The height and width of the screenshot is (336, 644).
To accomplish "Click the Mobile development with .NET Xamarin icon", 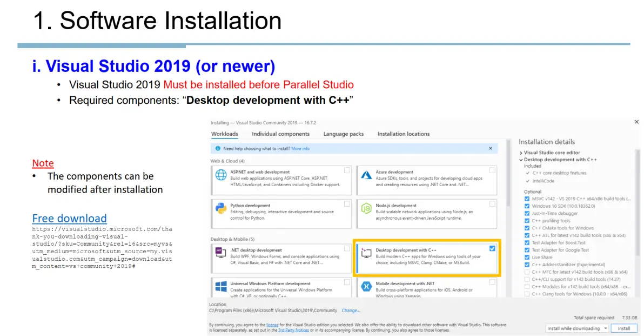I will tap(366, 287).
